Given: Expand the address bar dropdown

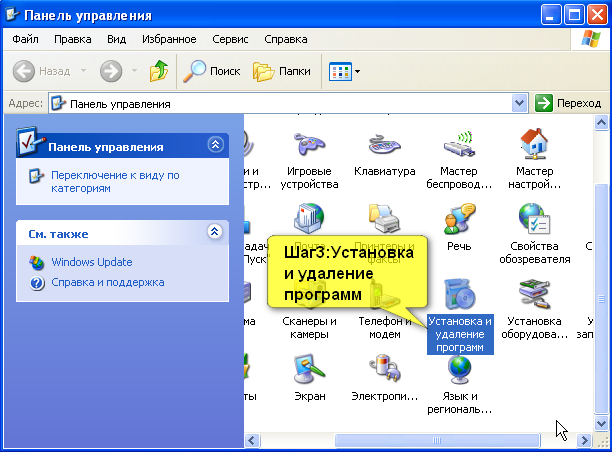Looking at the screenshot, I should (x=519, y=103).
